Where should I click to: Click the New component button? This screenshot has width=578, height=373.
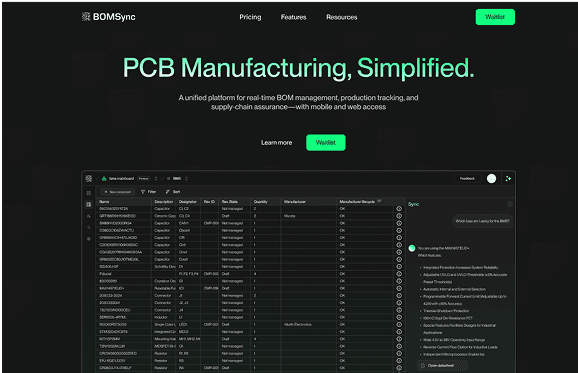pyautogui.click(x=118, y=192)
